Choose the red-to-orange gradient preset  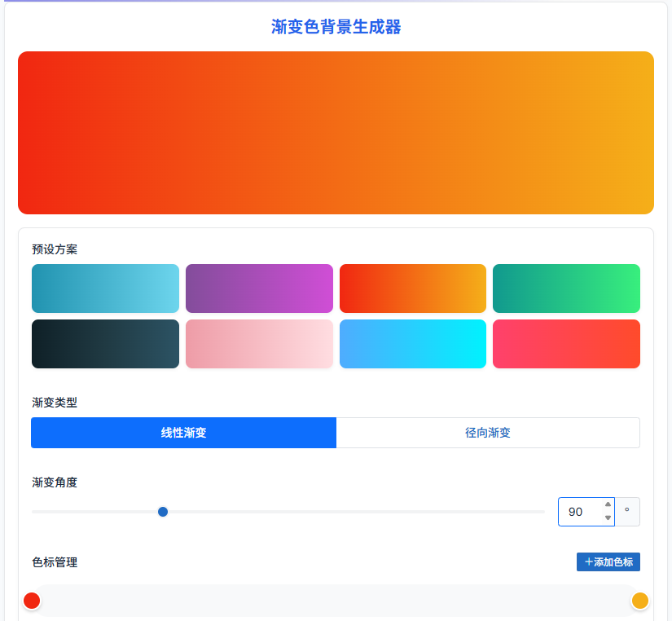point(412,288)
